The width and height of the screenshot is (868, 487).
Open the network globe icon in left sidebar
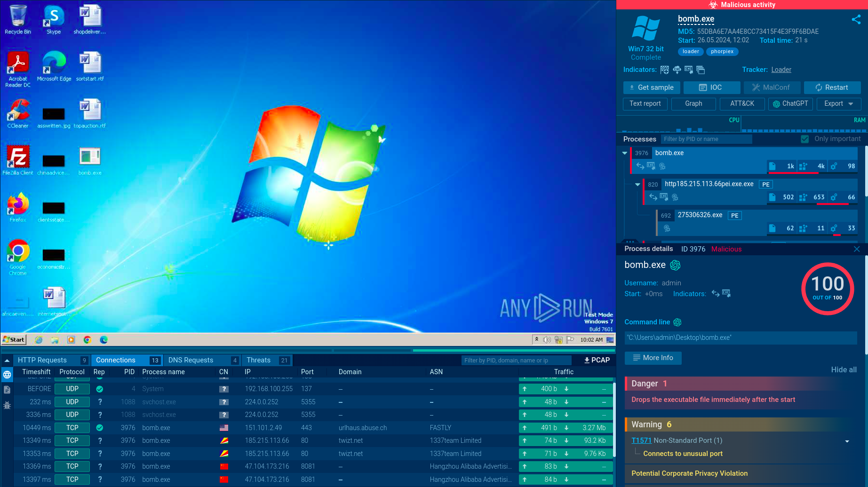click(x=7, y=375)
